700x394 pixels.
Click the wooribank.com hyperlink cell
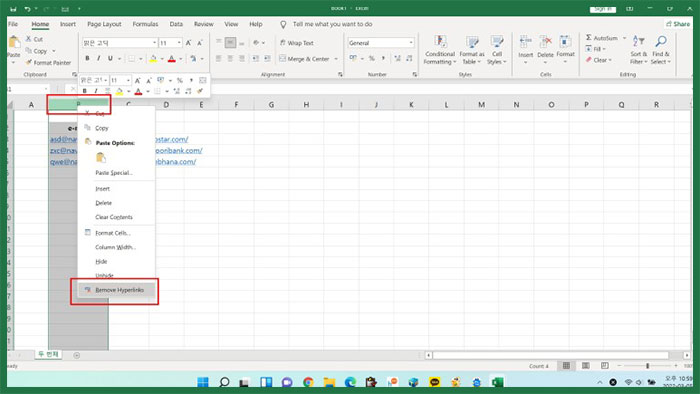tap(179, 150)
